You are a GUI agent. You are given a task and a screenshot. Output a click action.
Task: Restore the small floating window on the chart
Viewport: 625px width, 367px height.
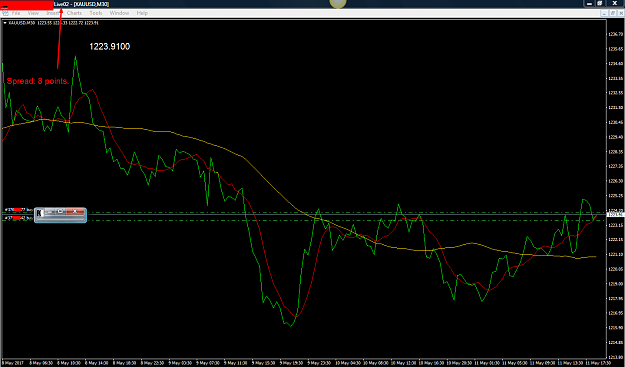[x=60, y=212]
